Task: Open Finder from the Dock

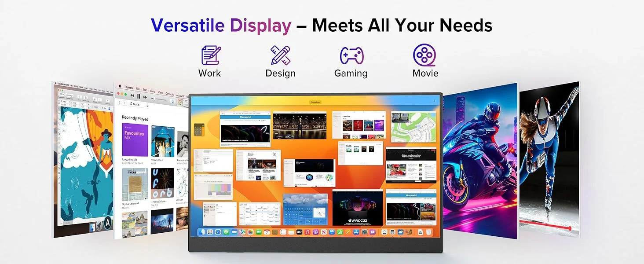Action: click(201, 232)
